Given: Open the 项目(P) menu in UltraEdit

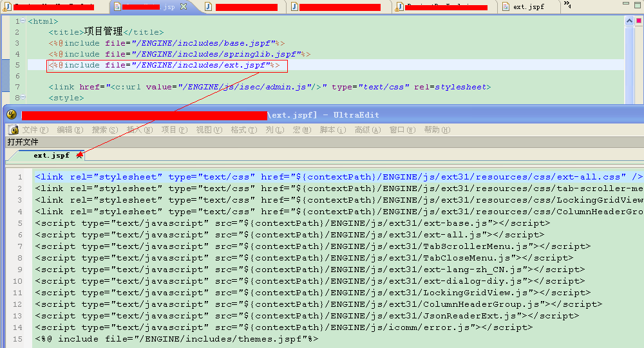Looking at the screenshot, I should (175, 130).
